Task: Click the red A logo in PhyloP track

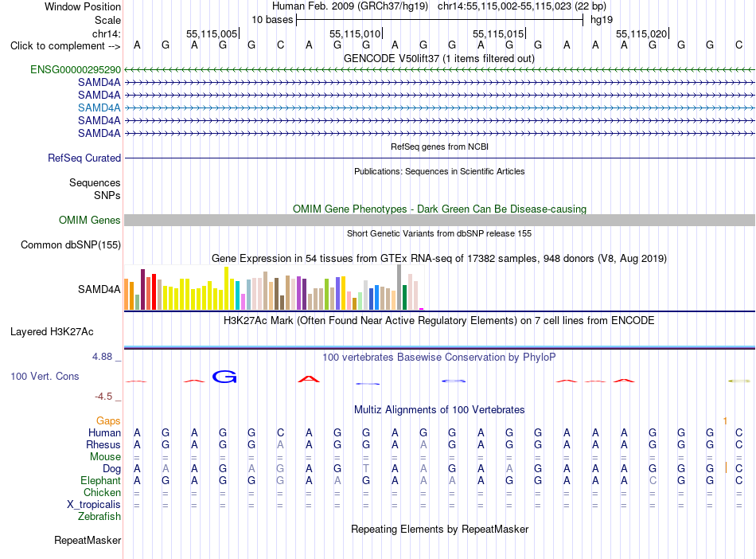Action: 309,380
